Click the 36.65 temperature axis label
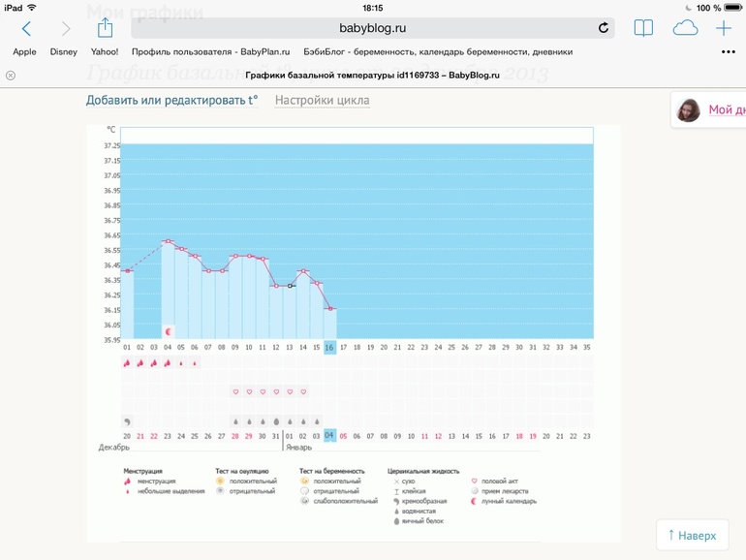Screen dimensions: 746x560 [112, 235]
